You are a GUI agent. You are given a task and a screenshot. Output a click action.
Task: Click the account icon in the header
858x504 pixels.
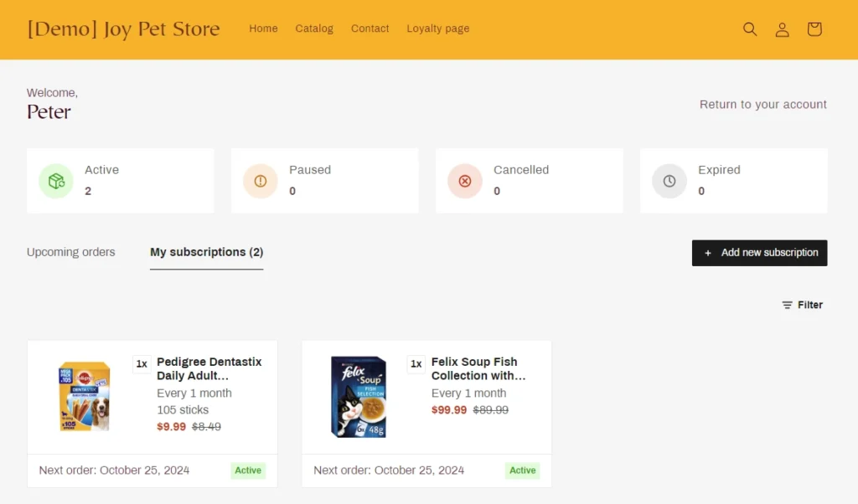(x=782, y=28)
